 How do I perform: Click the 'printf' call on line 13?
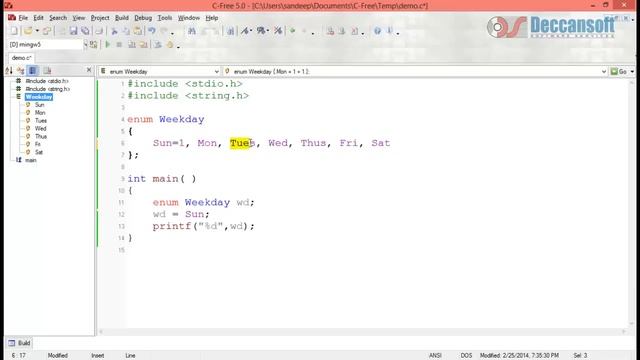point(172,227)
